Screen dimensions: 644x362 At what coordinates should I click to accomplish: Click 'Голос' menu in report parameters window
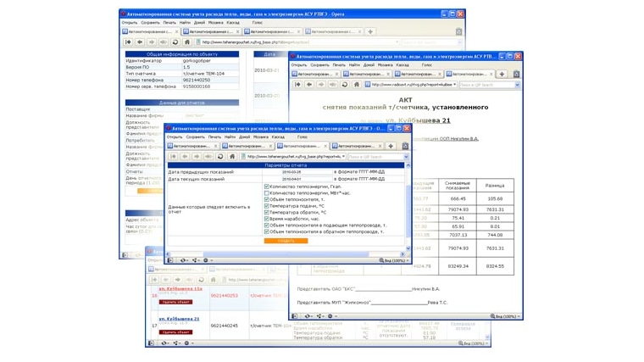click(x=303, y=136)
